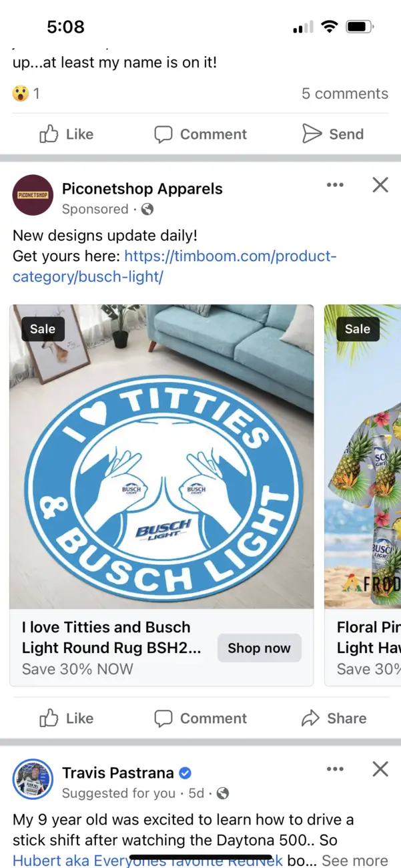Share the Piconetshop sponsored post
This screenshot has width=401, height=868.
click(x=334, y=718)
